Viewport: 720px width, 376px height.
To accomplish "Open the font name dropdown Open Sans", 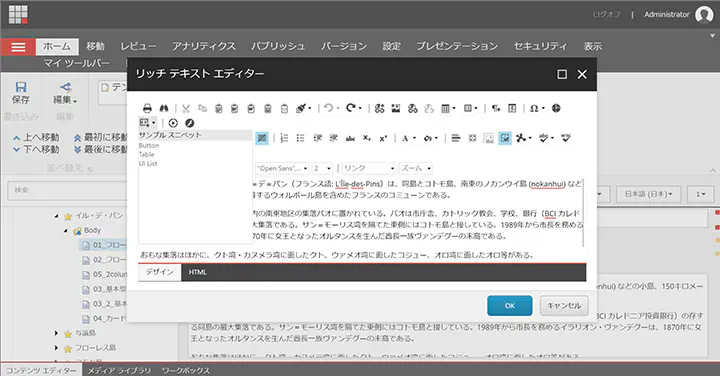I will click(282, 168).
